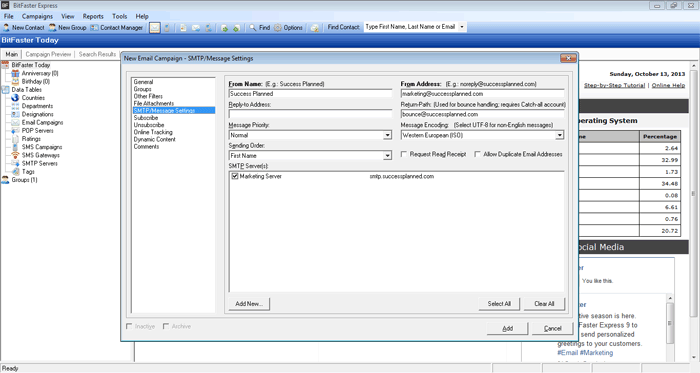Click the From Address input field
Screen dimensions: 700x373
tap(482, 94)
